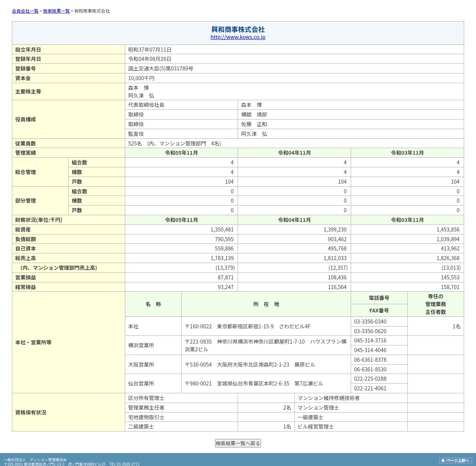The height and width of the screenshot is (466, 476).
Task: Click ordinary profit value 158,701
Action: (450, 287)
